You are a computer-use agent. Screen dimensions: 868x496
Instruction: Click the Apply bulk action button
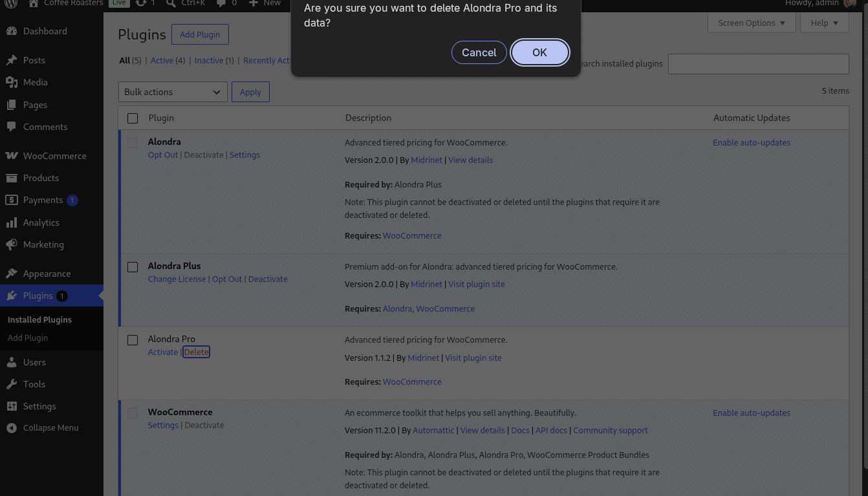click(250, 92)
